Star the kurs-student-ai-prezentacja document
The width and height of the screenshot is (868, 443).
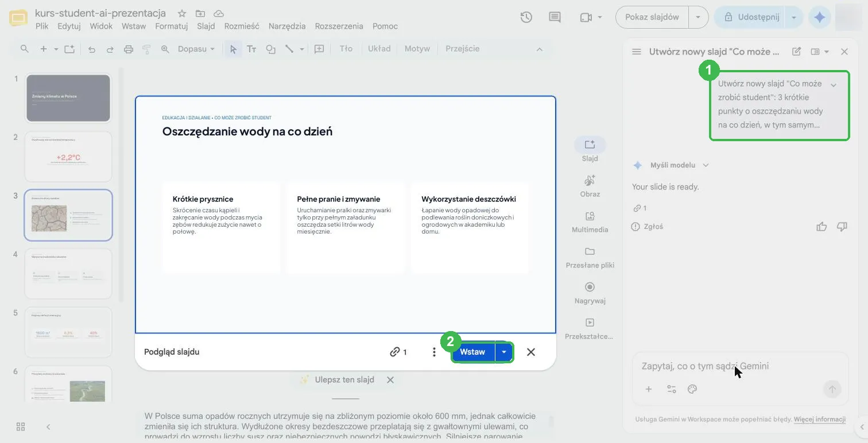coord(182,13)
